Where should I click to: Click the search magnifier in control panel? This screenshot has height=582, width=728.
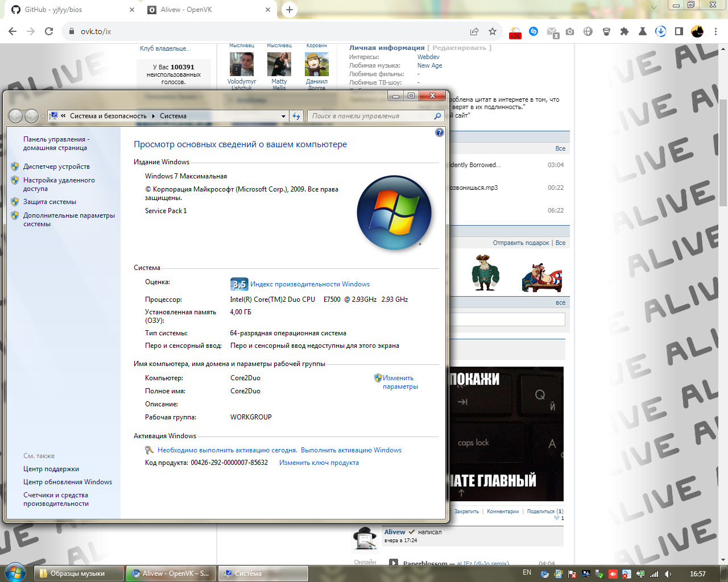[x=437, y=116]
